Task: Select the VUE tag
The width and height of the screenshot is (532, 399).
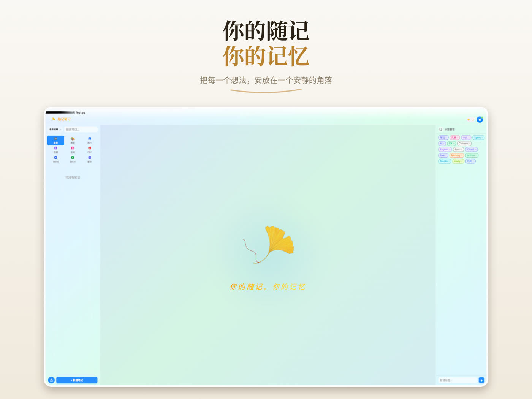Action: pyautogui.click(x=470, y=161)
